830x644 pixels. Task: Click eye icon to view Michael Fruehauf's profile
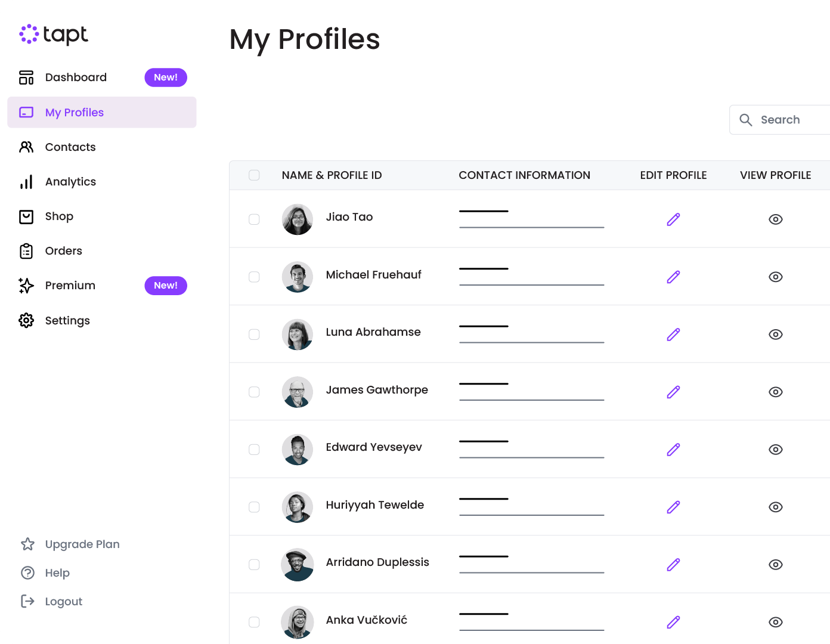click(x=775, y=277)
